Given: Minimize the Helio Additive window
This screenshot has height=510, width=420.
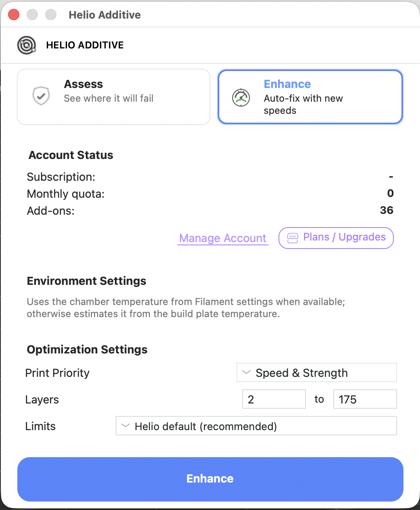Looking at the screenshot, I should tap(32, 15).
